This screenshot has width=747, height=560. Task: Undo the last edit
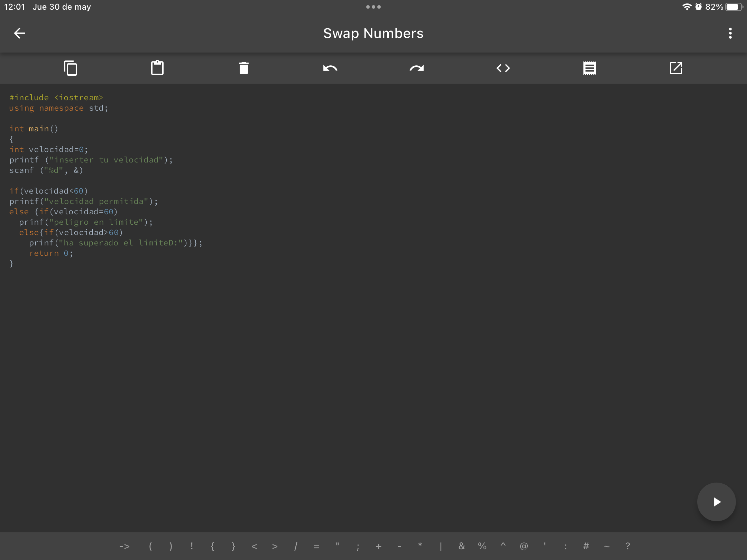point(330,68)
